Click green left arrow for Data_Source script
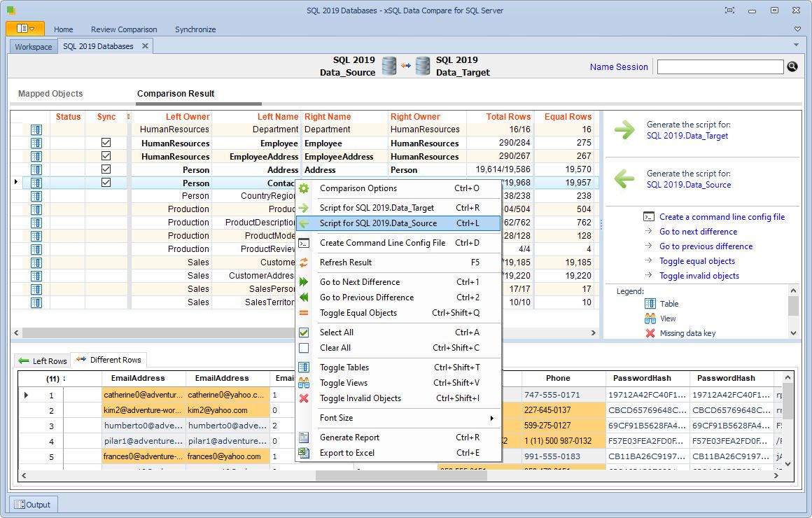This screenshot has width=812, height=518. point(624,178)
